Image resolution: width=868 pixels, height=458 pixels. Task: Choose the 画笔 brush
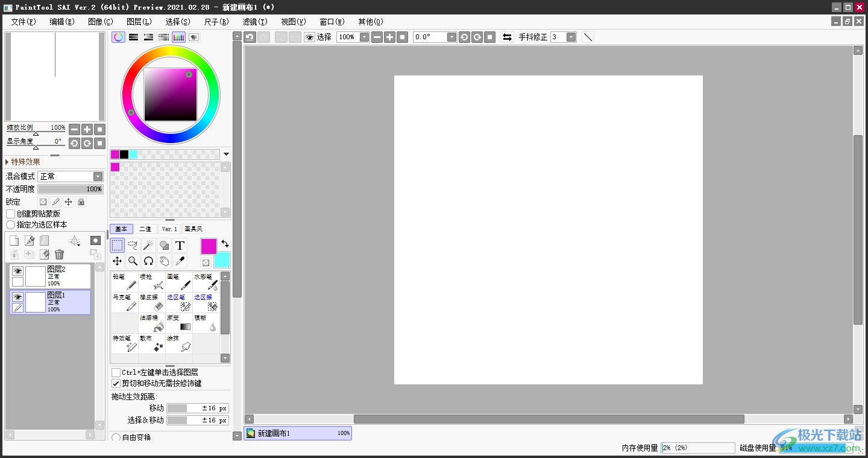pyautogui.click(x=179, y=282)
